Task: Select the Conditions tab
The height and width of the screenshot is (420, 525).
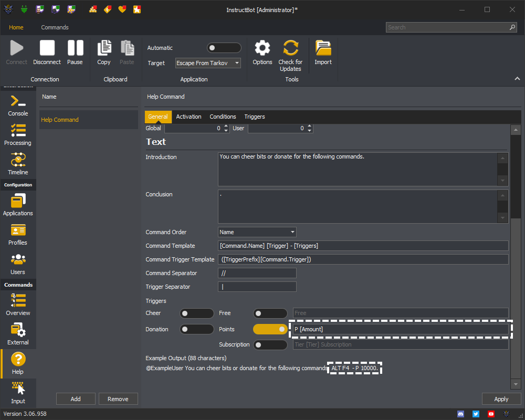Action: pos(223,117)
